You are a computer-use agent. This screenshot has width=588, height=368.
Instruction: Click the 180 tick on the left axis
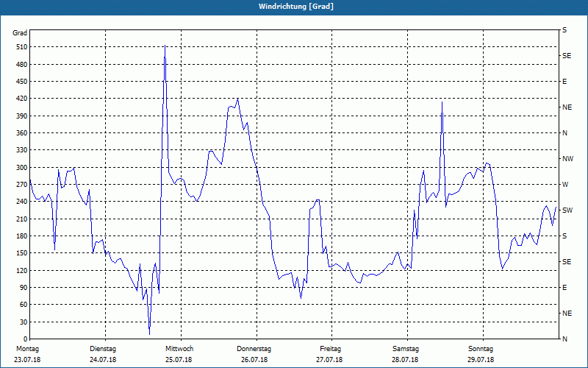(23, 236)
